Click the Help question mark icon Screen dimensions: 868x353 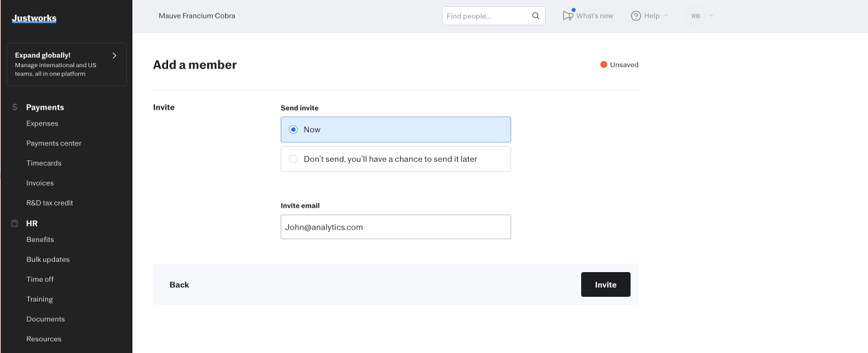click(636, 16)
